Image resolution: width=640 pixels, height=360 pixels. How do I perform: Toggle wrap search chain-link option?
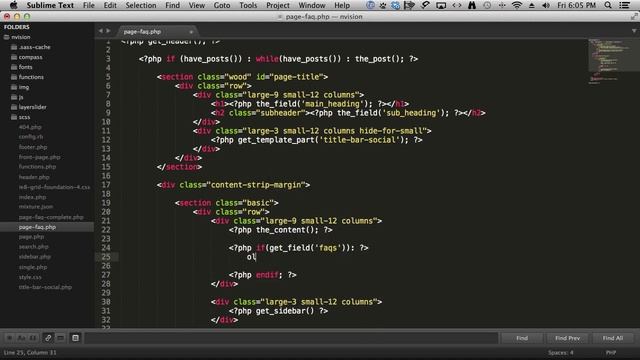[x=48, y=338]
